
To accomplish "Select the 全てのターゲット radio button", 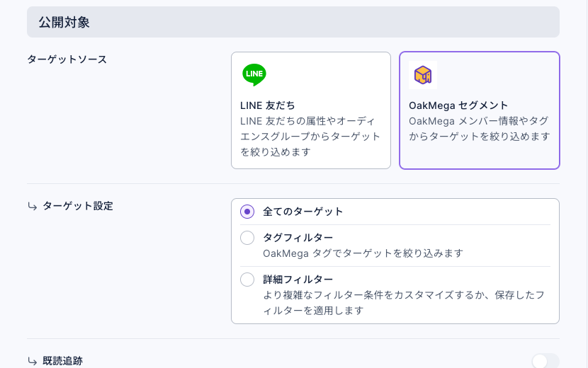I will (x=247, y=212).
